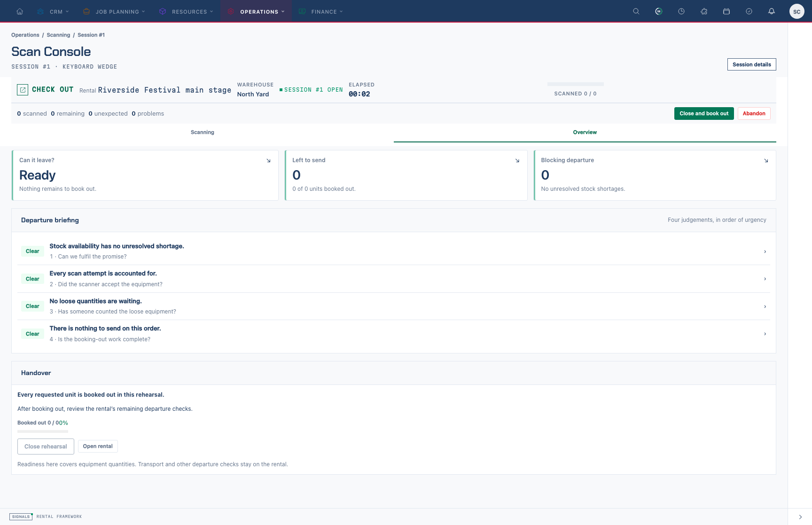Open the search magnifier icon
812x525 pixels.
point(636,11)
